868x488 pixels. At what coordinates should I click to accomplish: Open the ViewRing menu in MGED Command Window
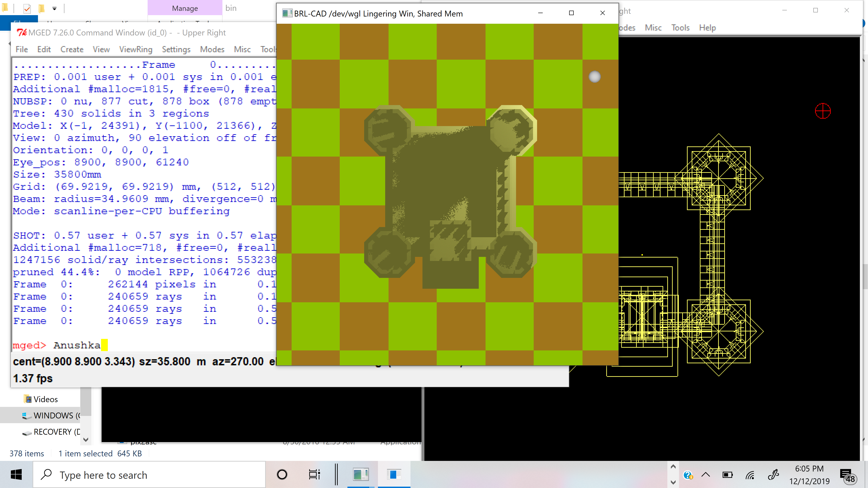135,49
